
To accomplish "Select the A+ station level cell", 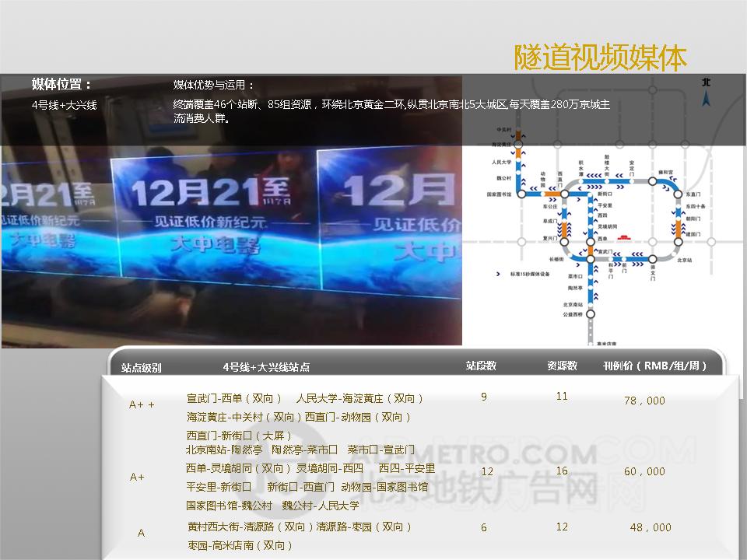I will click(x=137, y=477).
